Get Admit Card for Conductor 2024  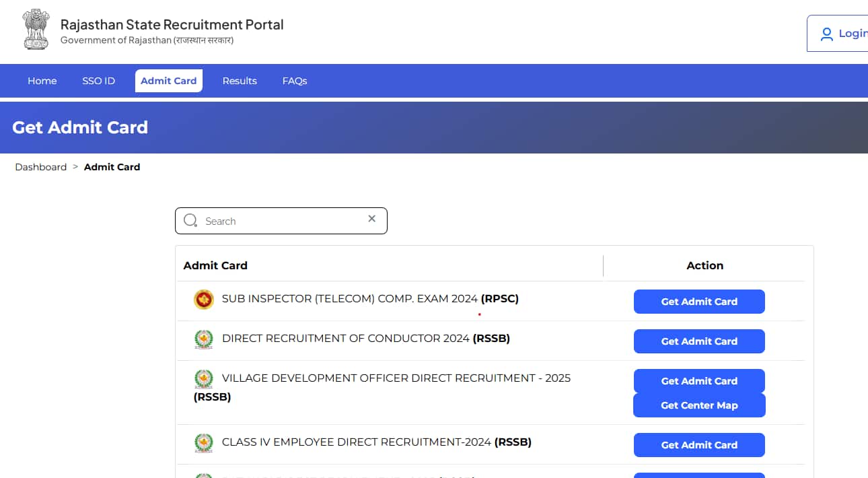coord(699,341)
